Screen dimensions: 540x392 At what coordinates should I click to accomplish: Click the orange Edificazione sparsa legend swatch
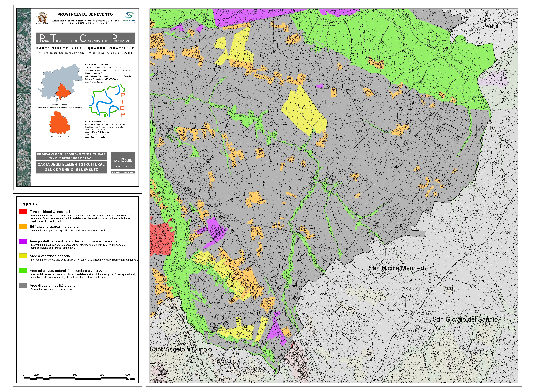[23, 226]
